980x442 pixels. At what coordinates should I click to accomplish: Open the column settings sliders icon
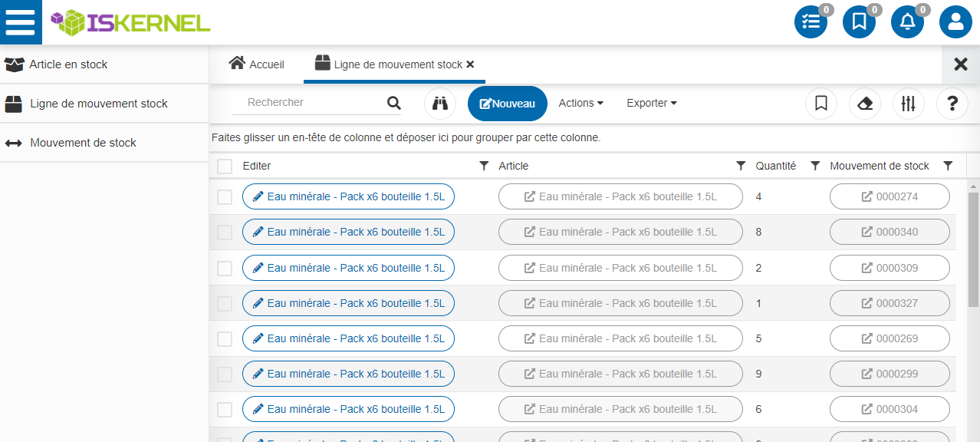coord(909,104)
